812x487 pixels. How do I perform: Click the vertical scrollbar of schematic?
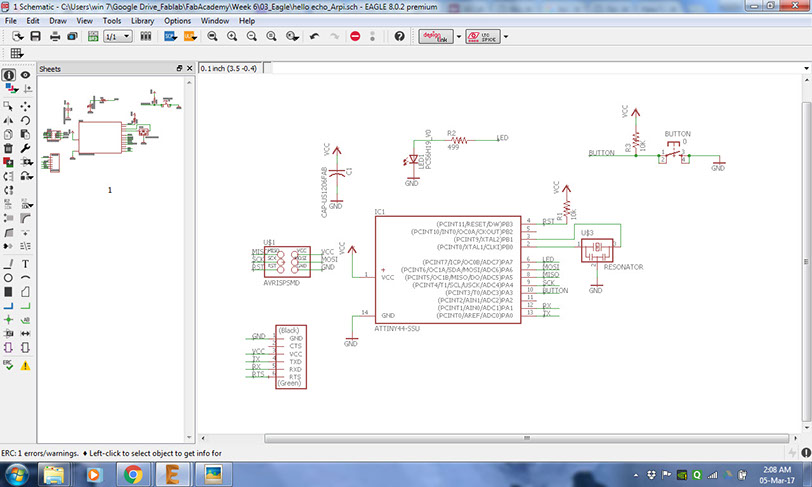pos(807,262)
